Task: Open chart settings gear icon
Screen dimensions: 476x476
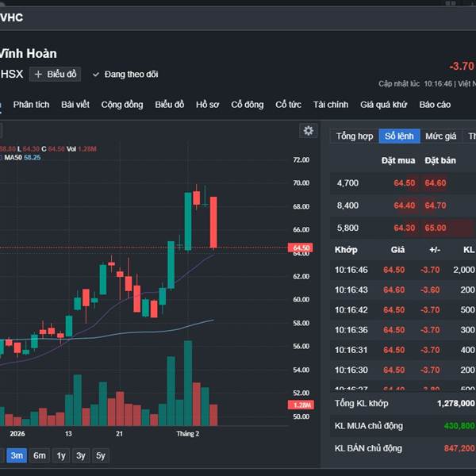Action: 309,131
